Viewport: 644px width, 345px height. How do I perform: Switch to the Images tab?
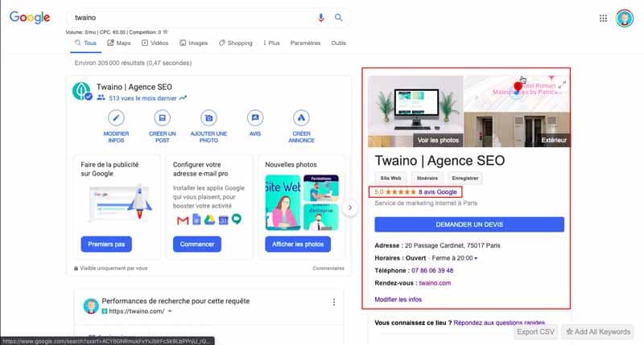pos(193,43)
